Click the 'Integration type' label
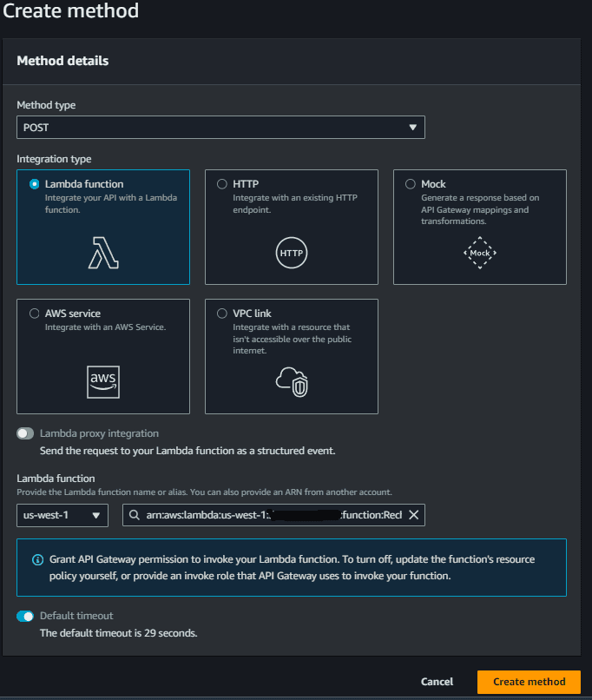 pyautogui.click(x=54, y=159)
